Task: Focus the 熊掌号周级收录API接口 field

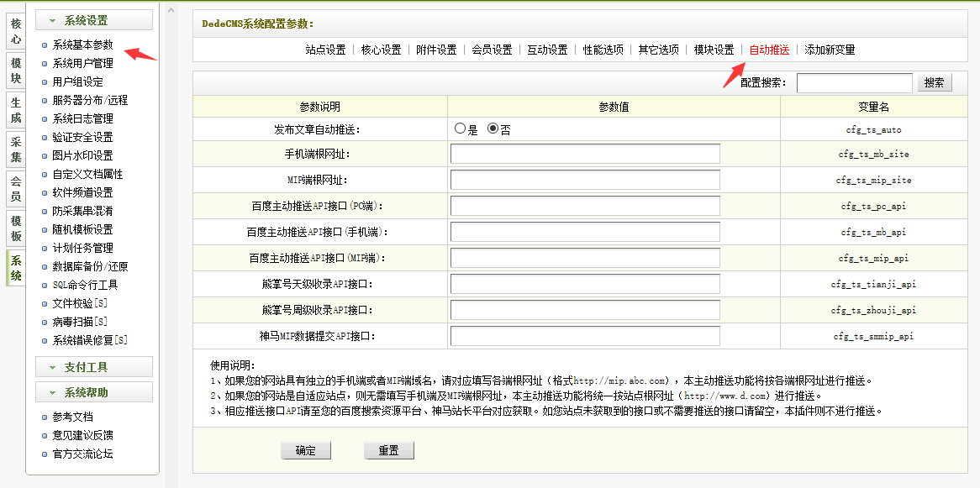Action: [585, 310]
